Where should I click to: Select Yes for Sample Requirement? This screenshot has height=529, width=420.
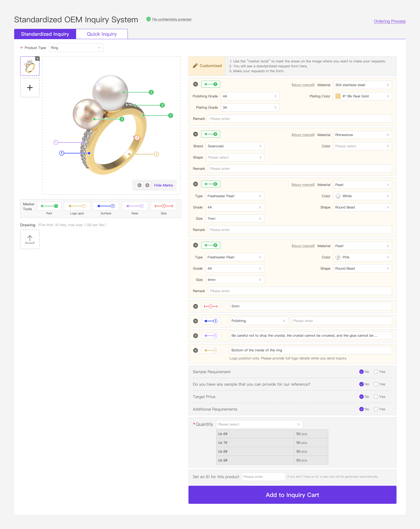coord(376,372)
